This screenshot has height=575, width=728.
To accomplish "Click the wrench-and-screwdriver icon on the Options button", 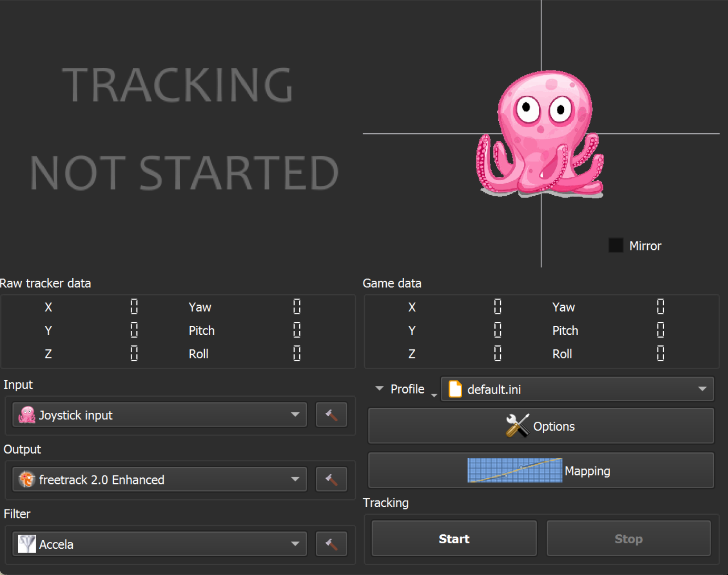I will [517, 425].
